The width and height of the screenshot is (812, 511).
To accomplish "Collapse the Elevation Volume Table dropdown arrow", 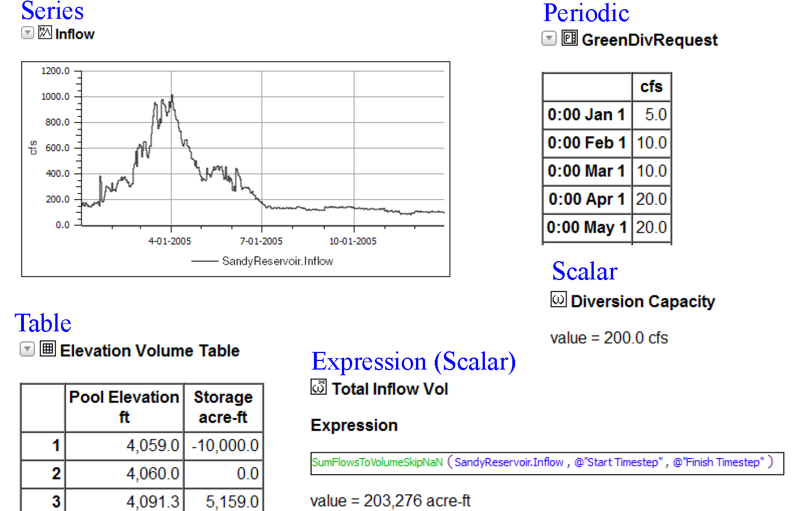I will pyautogui.click(x=27, y=349).
